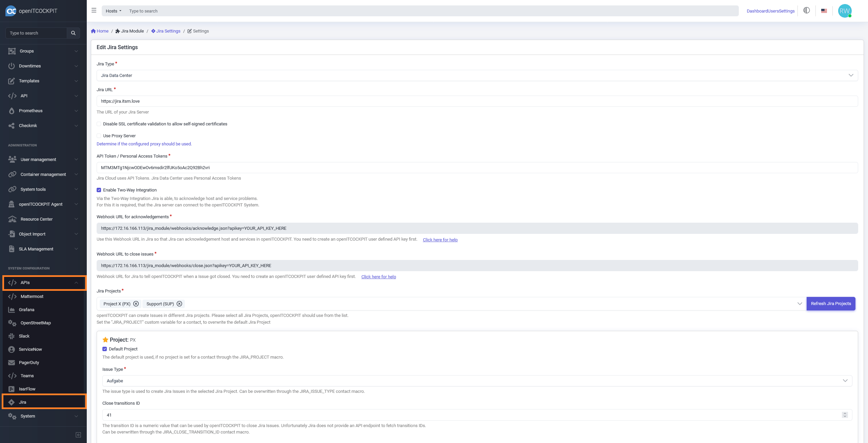868x443 pixels.
Task: Click the Groups sidebar icon
Action: click(12, 51)
